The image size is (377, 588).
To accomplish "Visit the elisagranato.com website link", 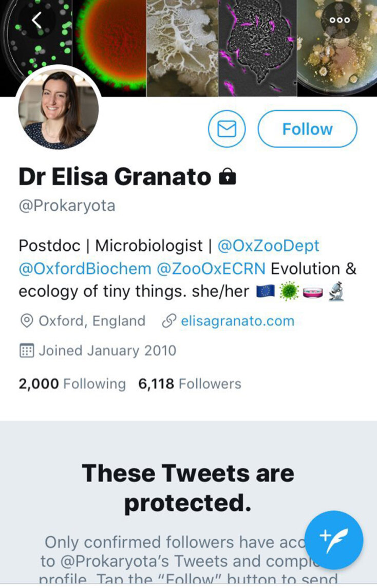I will 237,321.
